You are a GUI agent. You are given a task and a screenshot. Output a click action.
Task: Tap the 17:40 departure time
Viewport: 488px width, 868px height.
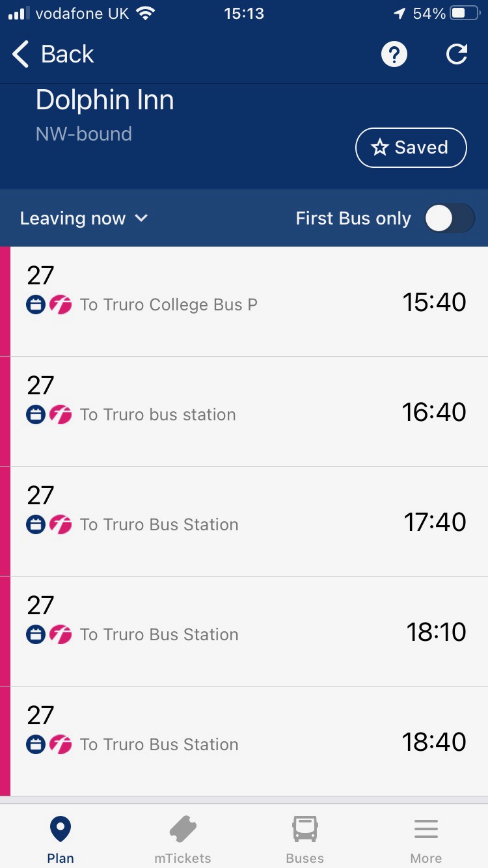pyautogui.click(x=435, y=522)
